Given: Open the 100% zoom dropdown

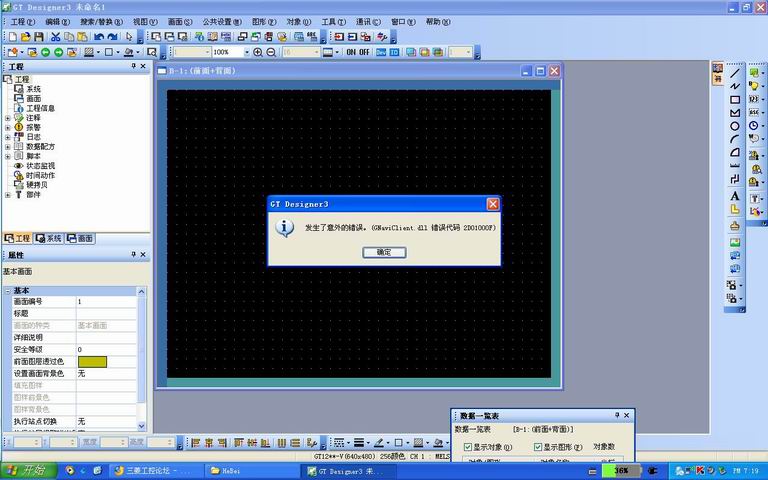Looking at the screenshot, I should 245,52.
